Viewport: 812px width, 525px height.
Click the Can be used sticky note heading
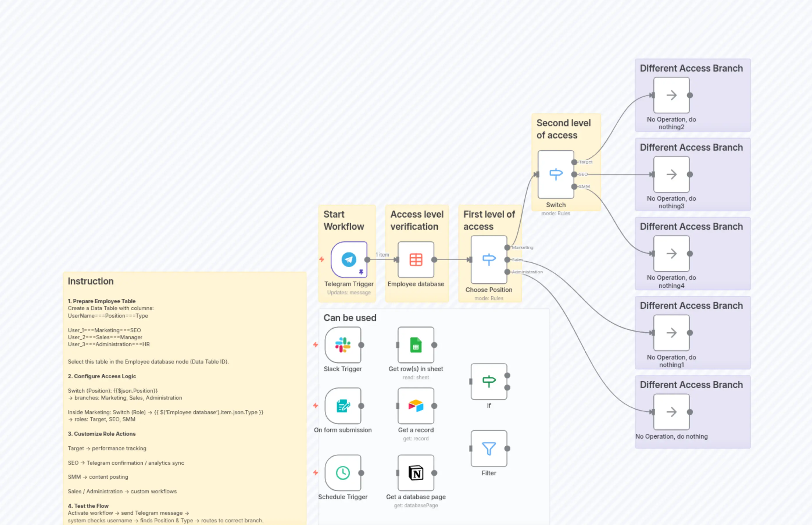[x=350, y=318]
